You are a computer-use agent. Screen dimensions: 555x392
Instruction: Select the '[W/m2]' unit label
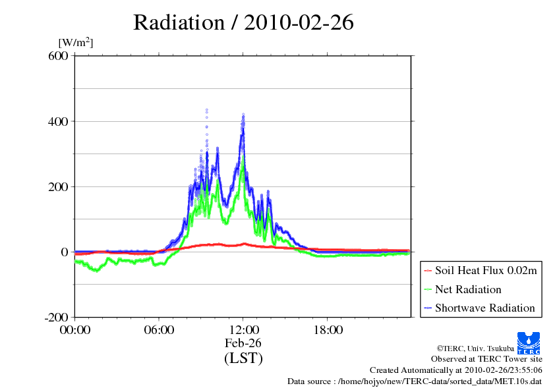76,42
